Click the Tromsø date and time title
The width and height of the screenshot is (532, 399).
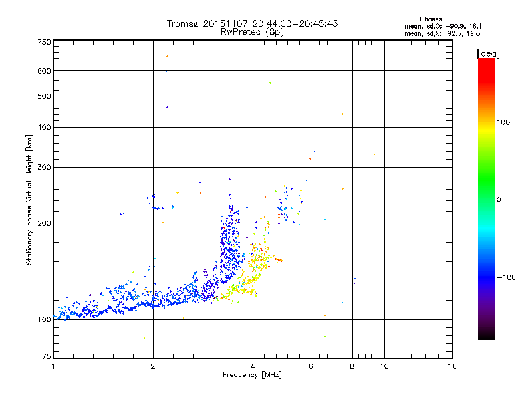[x=252, y=23]
